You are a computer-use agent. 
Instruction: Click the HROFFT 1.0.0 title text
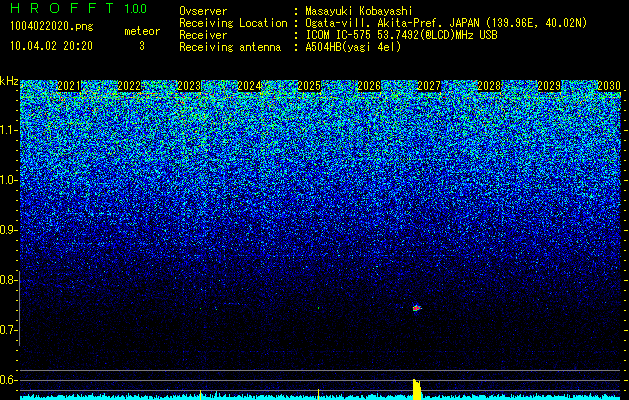(x=79, y=8)
